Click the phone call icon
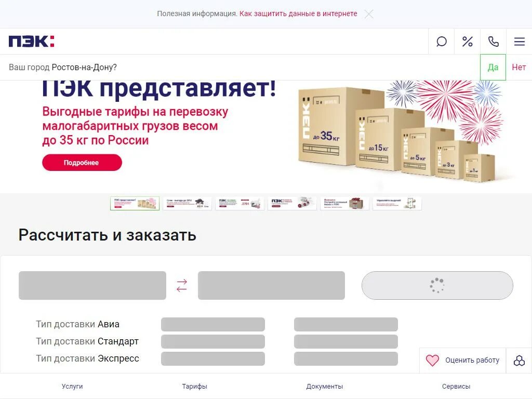 point(494,42)
